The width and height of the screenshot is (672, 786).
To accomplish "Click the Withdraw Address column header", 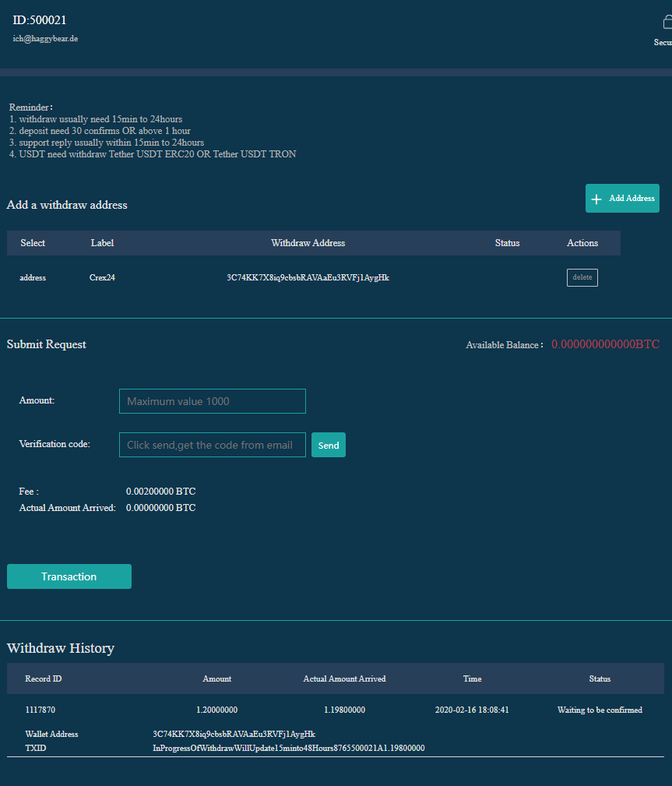I will coord(308,243).
